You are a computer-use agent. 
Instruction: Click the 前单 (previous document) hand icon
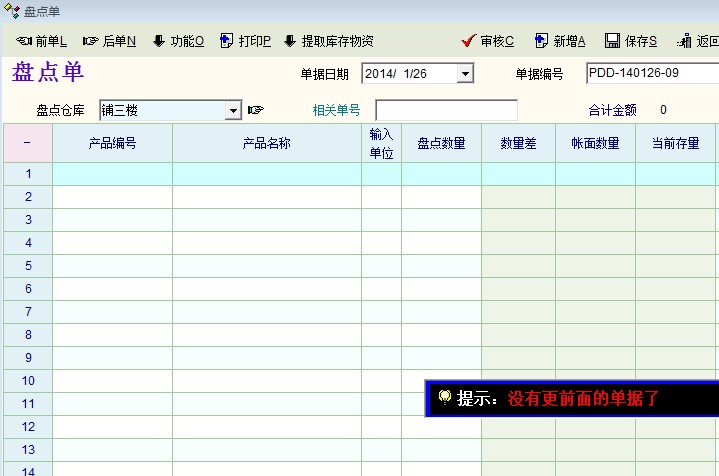pyautogui.click(x=24, y=41)
